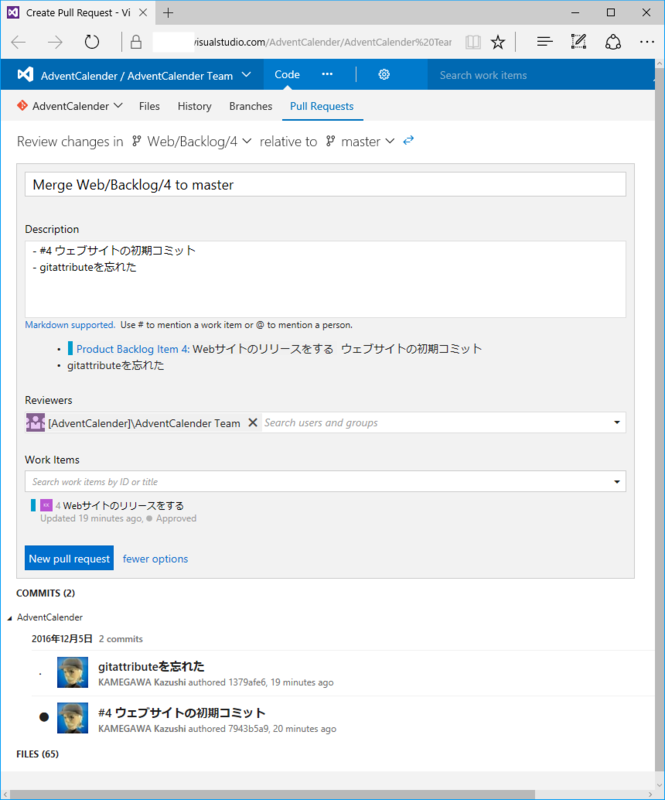Click the AdventCalender repository git icon
Viewport: 665px width, 800px height.
(x=22, y=106)
